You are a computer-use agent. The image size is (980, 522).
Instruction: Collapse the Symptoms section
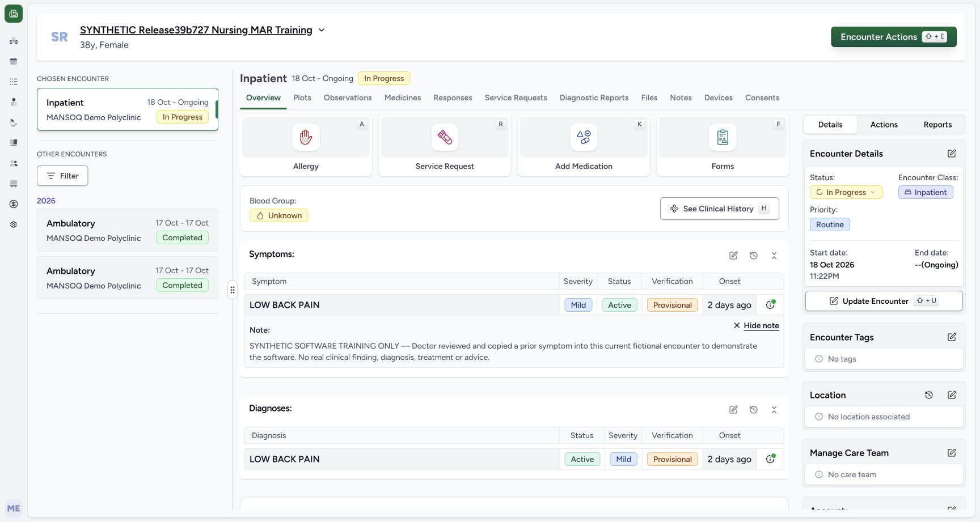point(774,256)
